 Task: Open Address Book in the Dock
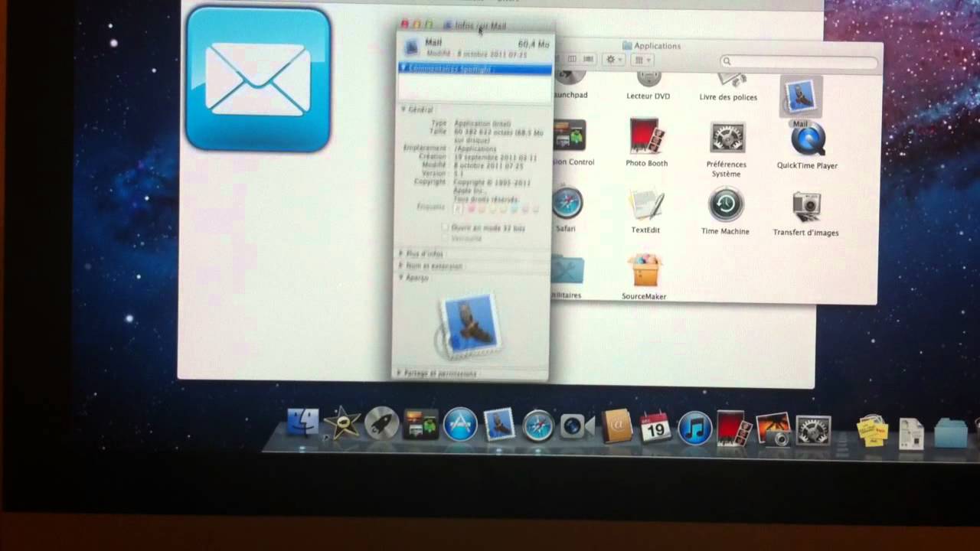click(617, 425)
